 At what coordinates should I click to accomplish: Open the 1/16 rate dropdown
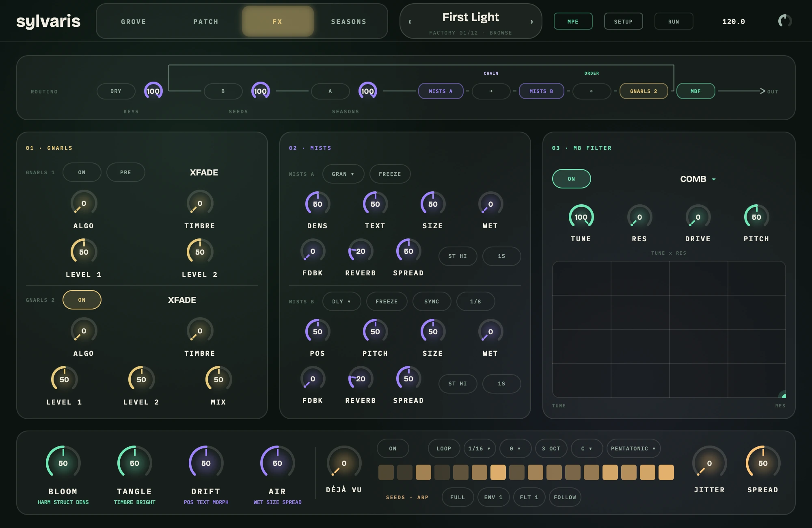480,448
